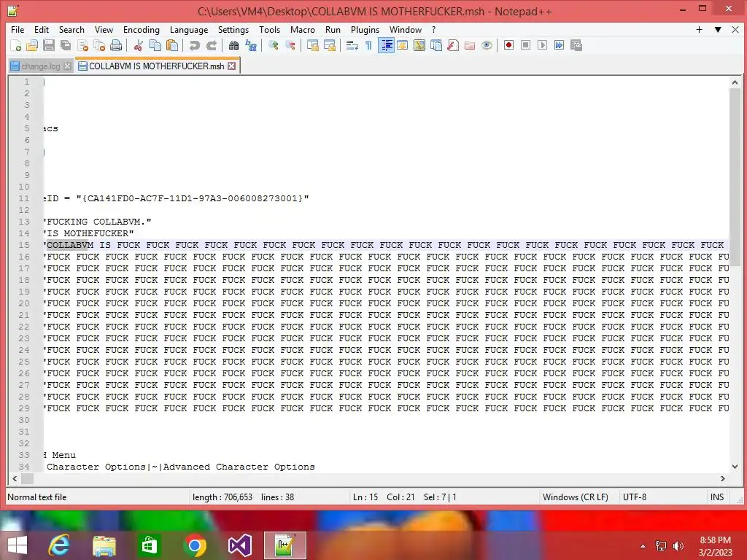The image size is (747, 560).
Task: Open Folder as Workspace icon
Action: (x=470, y=45)
